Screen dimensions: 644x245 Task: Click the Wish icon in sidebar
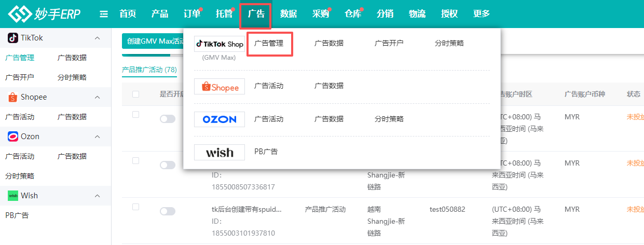coord(12,196)
